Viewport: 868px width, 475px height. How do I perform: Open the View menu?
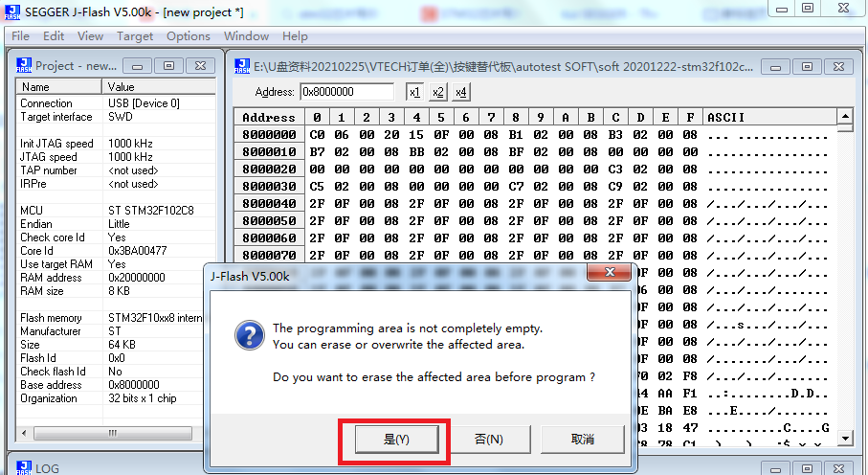(x=90, y=36)
